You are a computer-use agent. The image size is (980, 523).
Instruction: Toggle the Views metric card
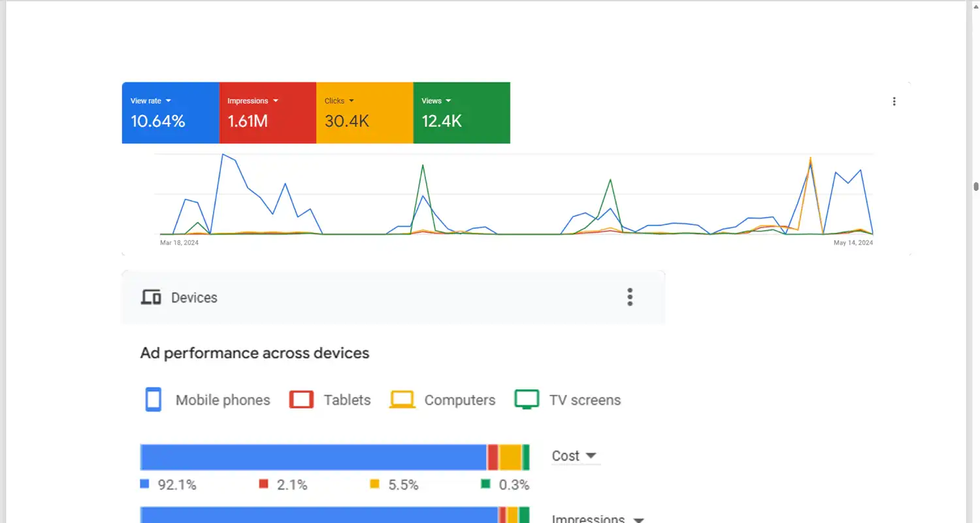tap(461, 112)
